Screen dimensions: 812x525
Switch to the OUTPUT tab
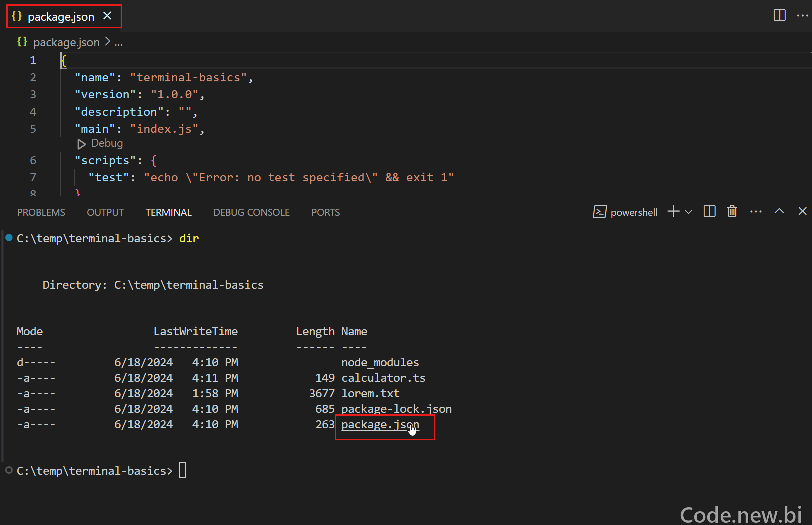point(105,212)
